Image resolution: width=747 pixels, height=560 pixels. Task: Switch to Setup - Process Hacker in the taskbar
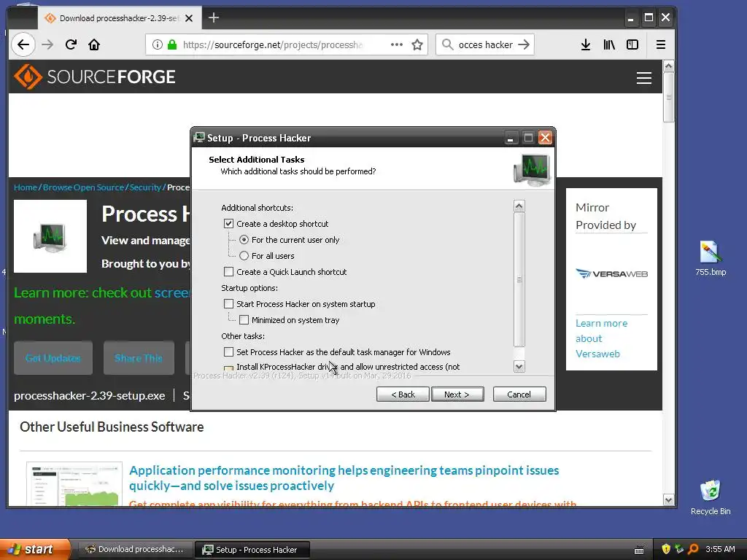coord(252,550)
